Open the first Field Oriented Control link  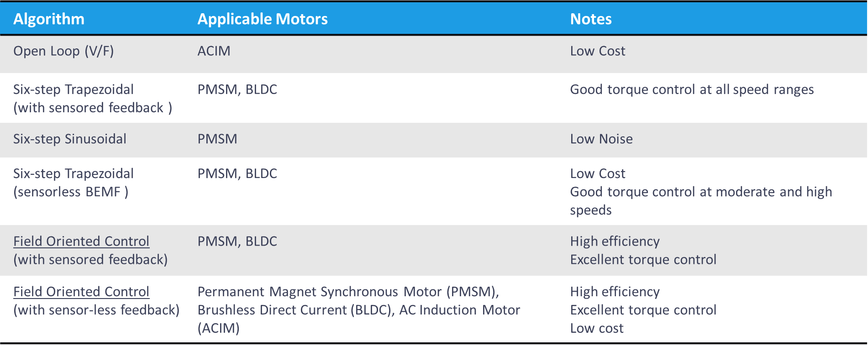pyautogui.click(x=81, y=241)
